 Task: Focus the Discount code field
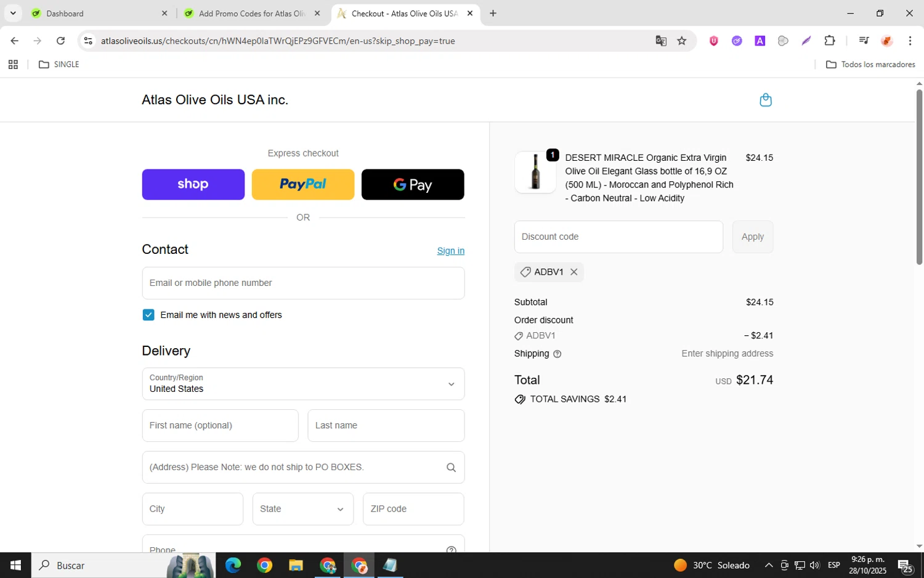[x=618, y=237]
